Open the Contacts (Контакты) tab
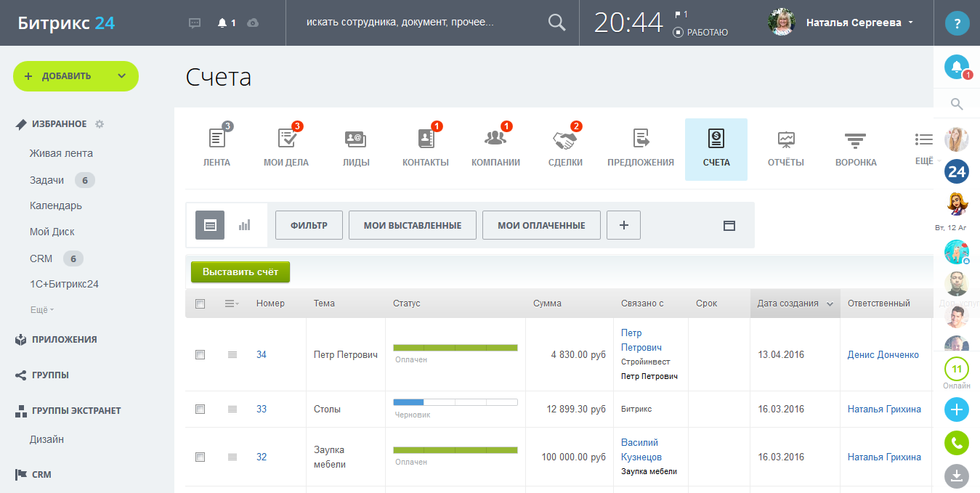Screen dimensions: 980x493 pos(425,149)
